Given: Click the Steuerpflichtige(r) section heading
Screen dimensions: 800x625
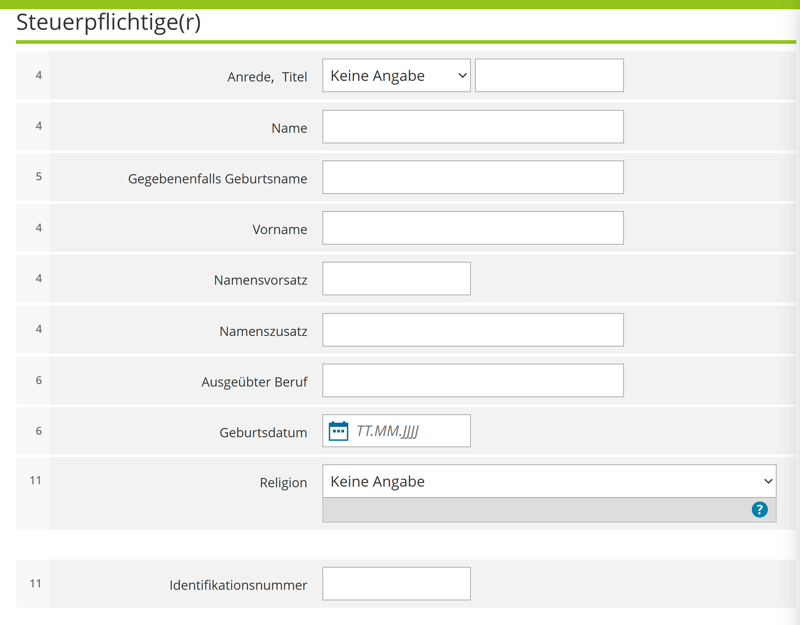Looking at the screenshot, I should tap(108, 22).
